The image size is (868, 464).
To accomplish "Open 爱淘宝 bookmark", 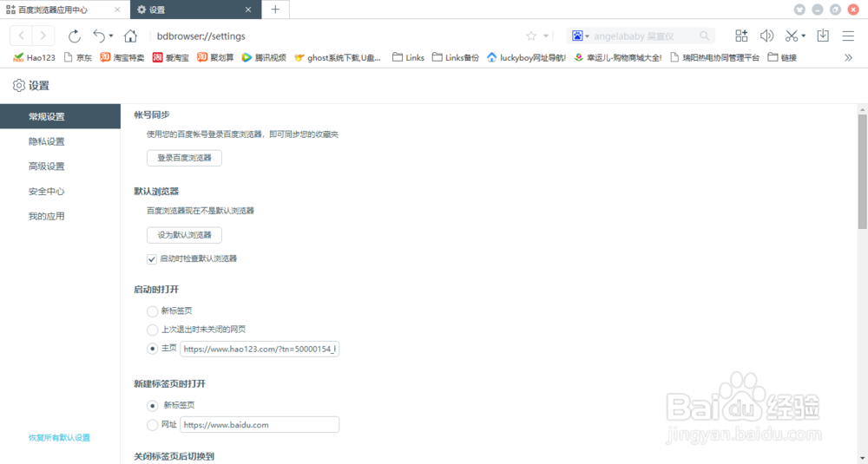I will coord(170,57).
